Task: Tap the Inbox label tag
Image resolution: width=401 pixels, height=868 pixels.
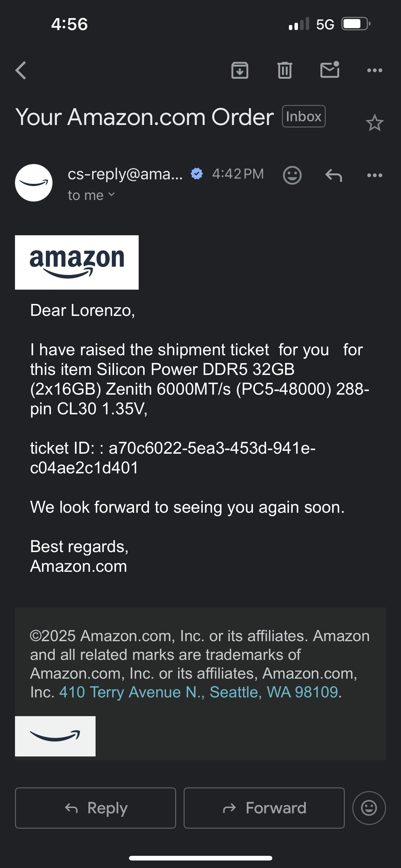Action: [304, 117]
